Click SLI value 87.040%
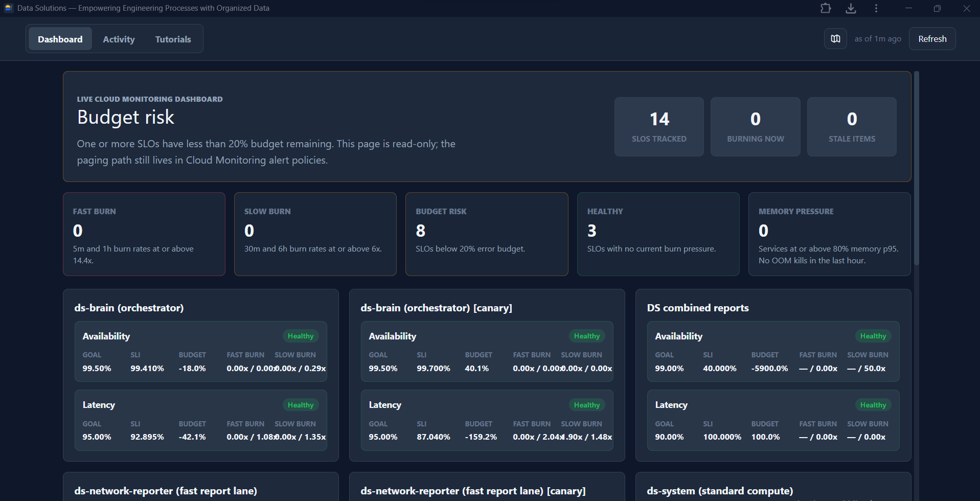Screen dimensions: 980x501 click(x=434, y=437)
